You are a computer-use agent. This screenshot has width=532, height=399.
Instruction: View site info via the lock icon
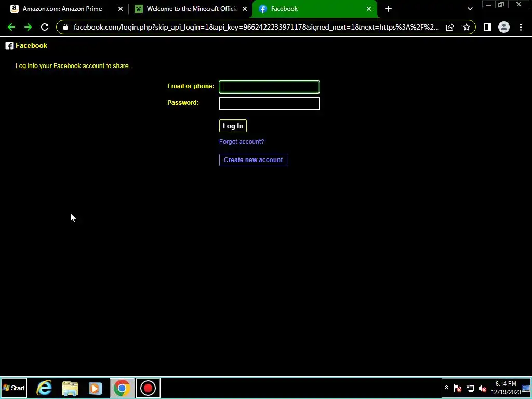(x=65, y=27)
